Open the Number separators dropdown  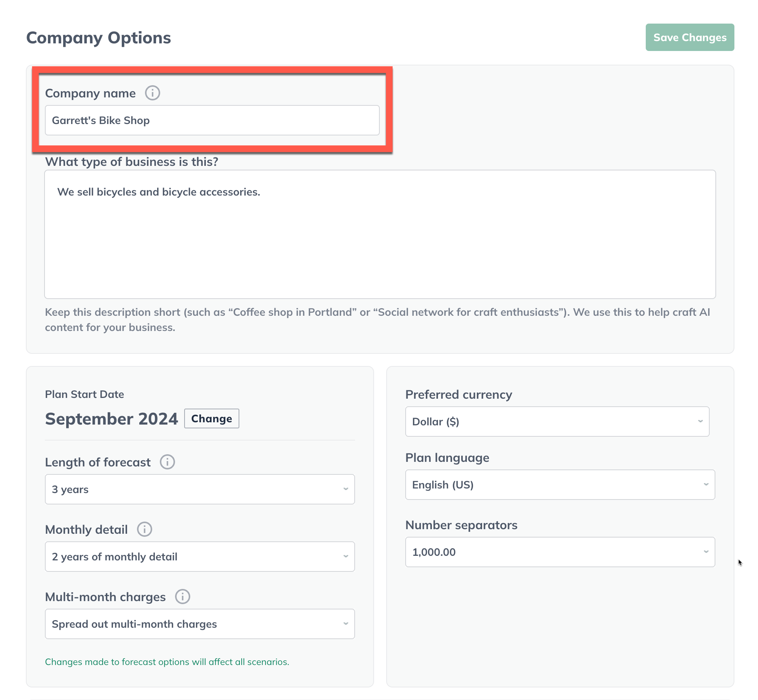pos(560,552)
